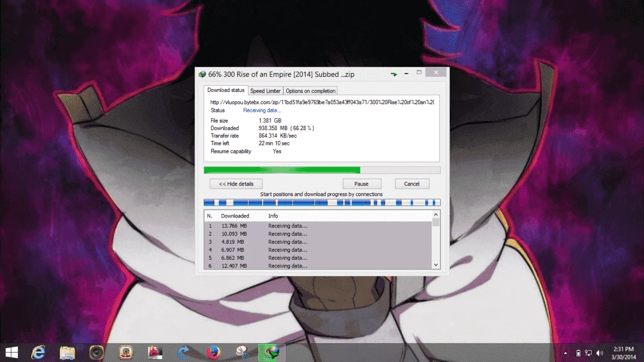
Task: Open the red hat image app in the taskbar
Action: point(155,352)
